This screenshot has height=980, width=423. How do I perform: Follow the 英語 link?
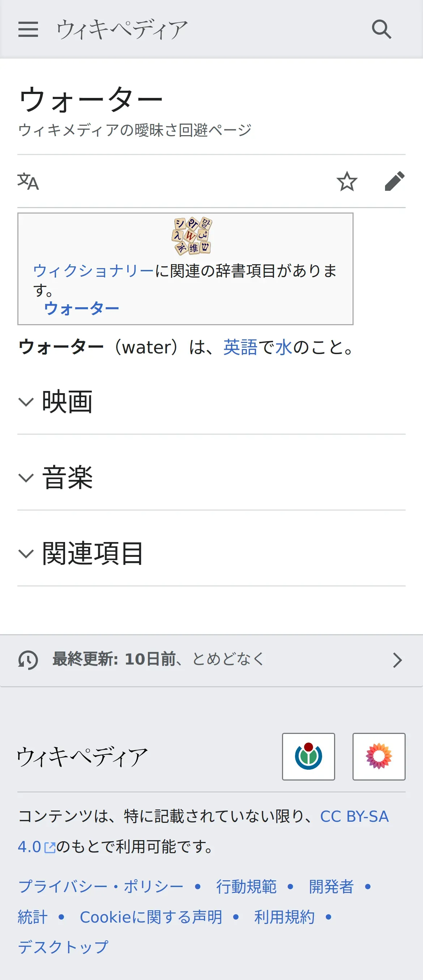240,347
